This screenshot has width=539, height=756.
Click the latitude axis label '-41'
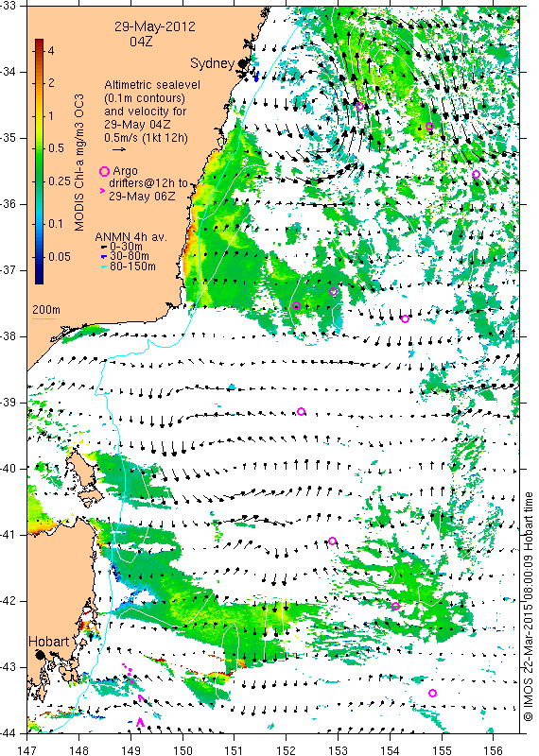pyautogui.click(x=9, y=535)
